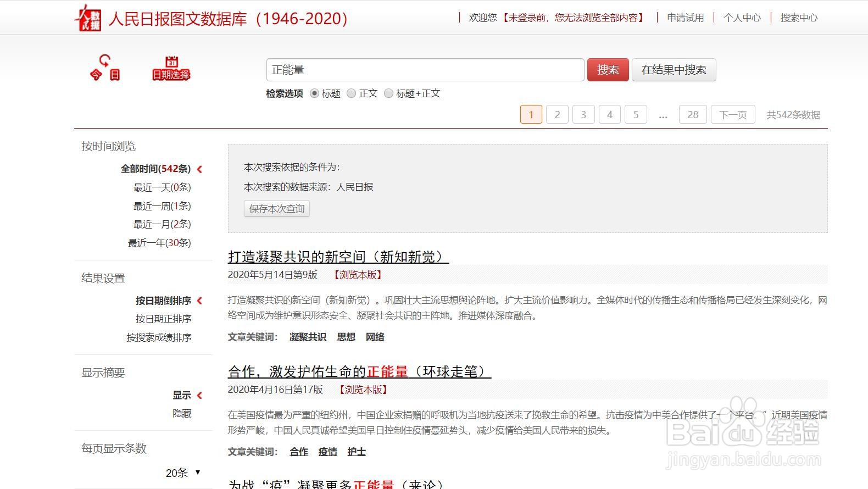
Task: Jump to last results page 28
Action: (x=693, y=114)
